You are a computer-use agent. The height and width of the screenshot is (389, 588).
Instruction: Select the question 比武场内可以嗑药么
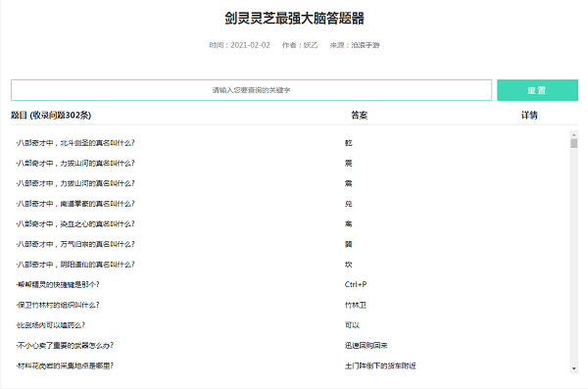51,325
